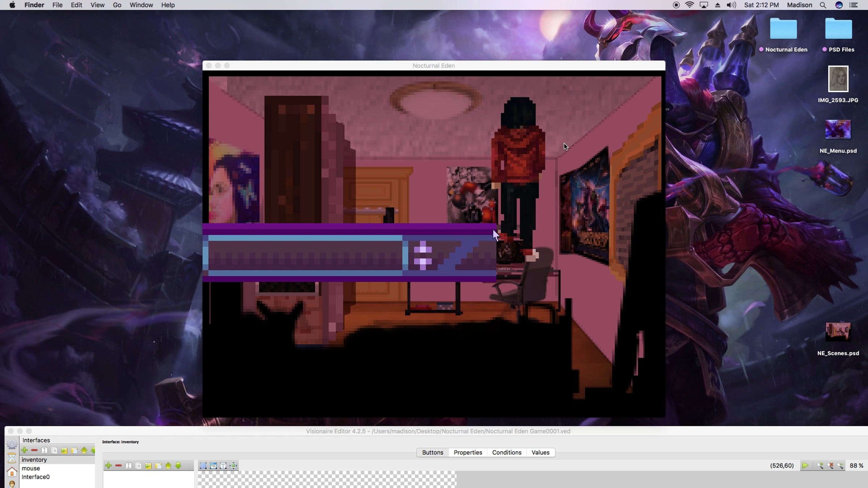
Task: Switch to the Properties tab
Action: [468, 453]
